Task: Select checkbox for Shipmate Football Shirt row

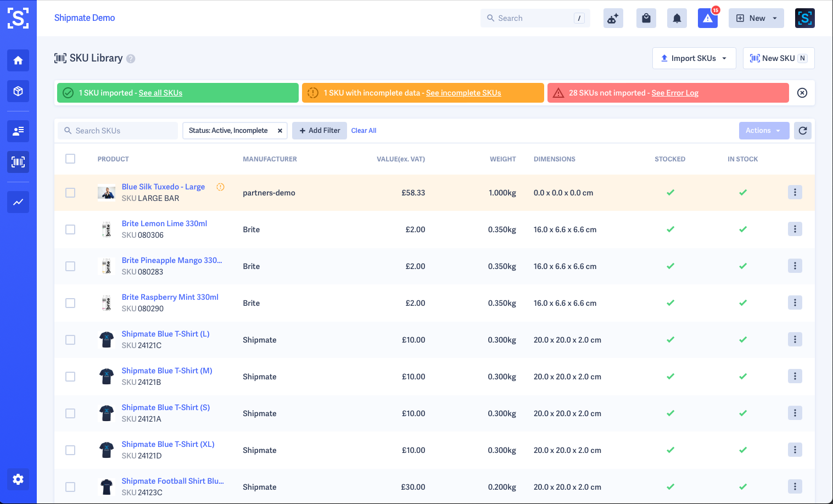Action: [x=70, y=487]
